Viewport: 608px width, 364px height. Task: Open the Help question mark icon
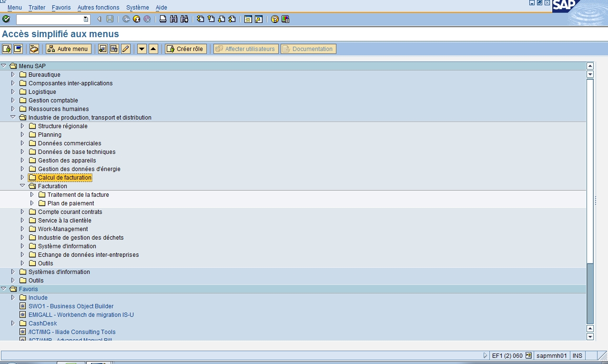click(274, 19)
